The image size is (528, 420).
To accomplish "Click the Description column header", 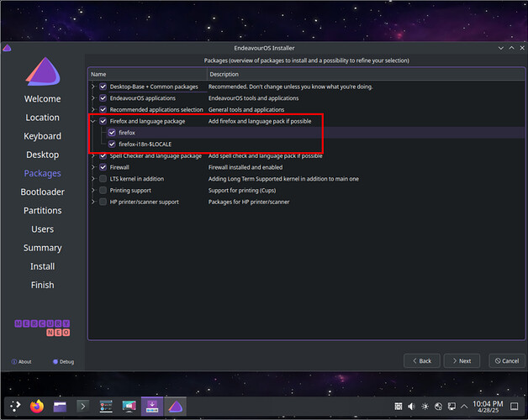I will point(366,74).
